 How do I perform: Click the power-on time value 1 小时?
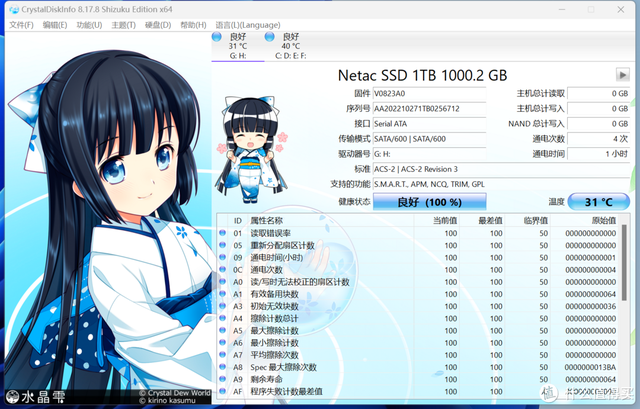tap(598, 154)
